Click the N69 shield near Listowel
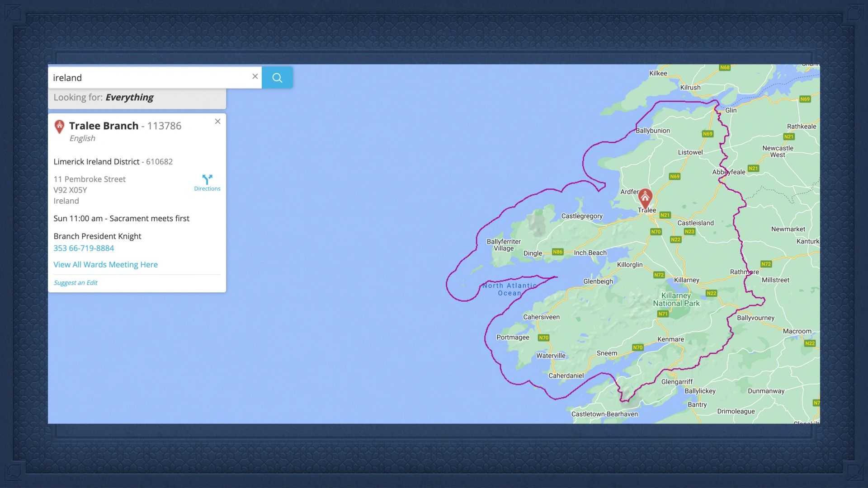868x488 pixels. [675, 177]
